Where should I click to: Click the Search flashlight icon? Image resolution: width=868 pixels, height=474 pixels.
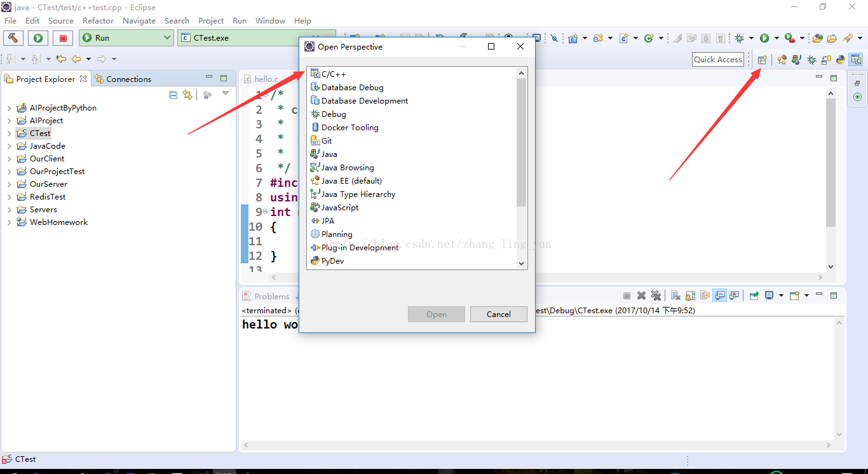click(847, 38)
